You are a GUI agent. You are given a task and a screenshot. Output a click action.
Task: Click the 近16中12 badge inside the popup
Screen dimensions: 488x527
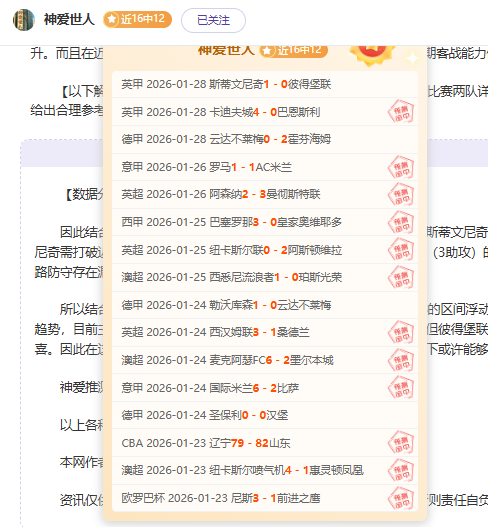(294, 50)
